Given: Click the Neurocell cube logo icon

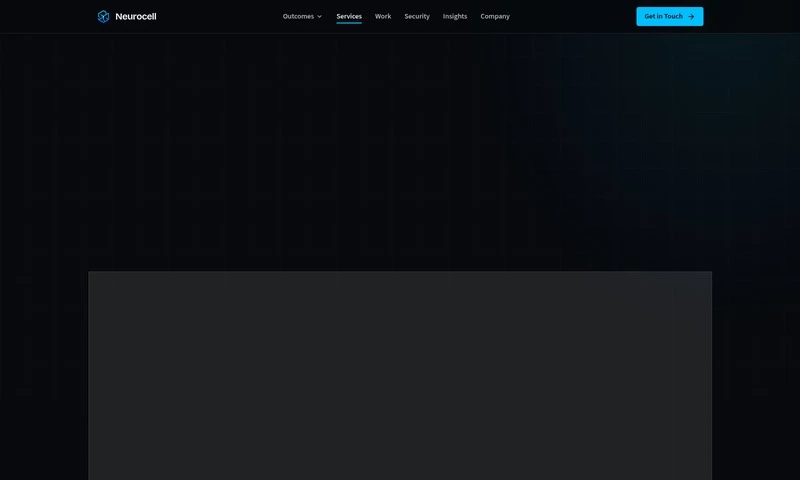Looking at the screenshot, I should [x=103, y=16].
